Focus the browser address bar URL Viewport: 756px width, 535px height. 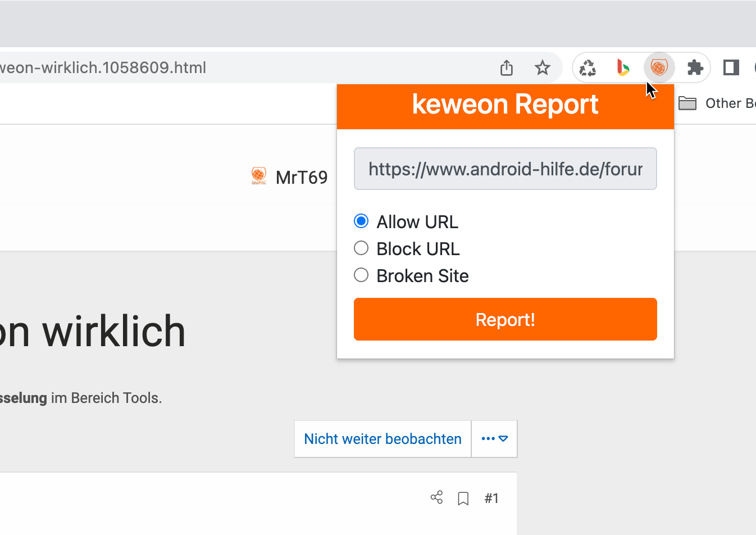coord(225,68)
